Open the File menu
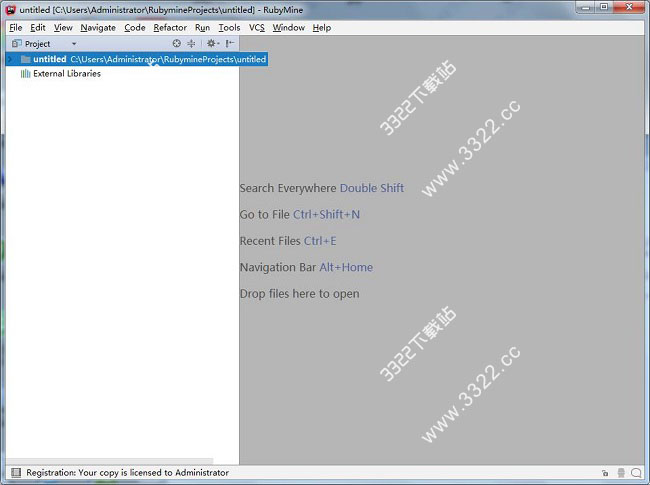The height and width of the screenshot is (485, 650). [15, 28]
